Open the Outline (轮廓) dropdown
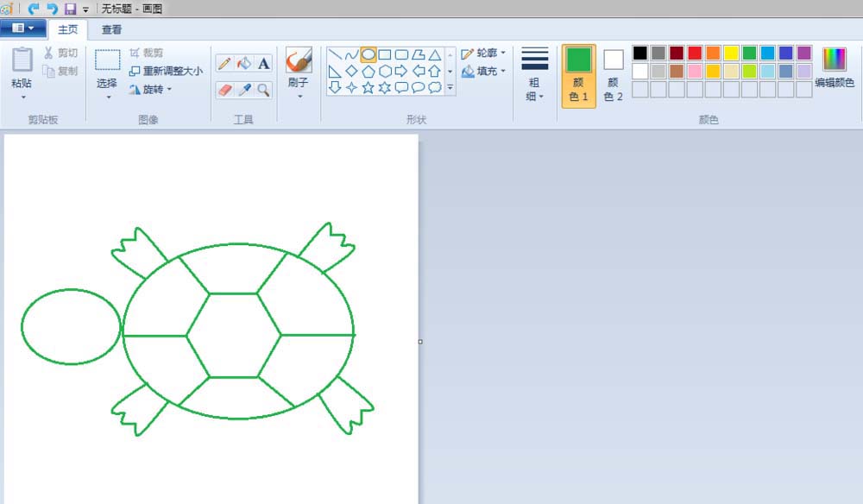Image resolution: width=863 pixels, height=504 pixels. [x=483, y=53]
